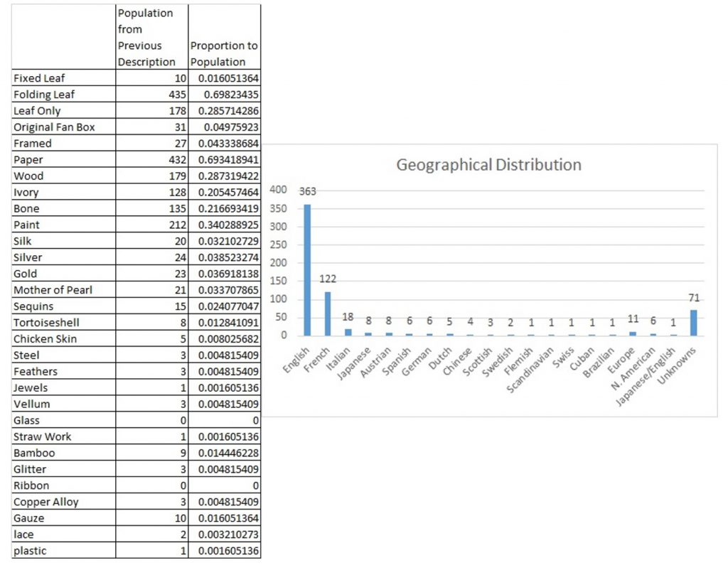Click the 'Ribbon' label cell
728x568 pixels.
63,485
